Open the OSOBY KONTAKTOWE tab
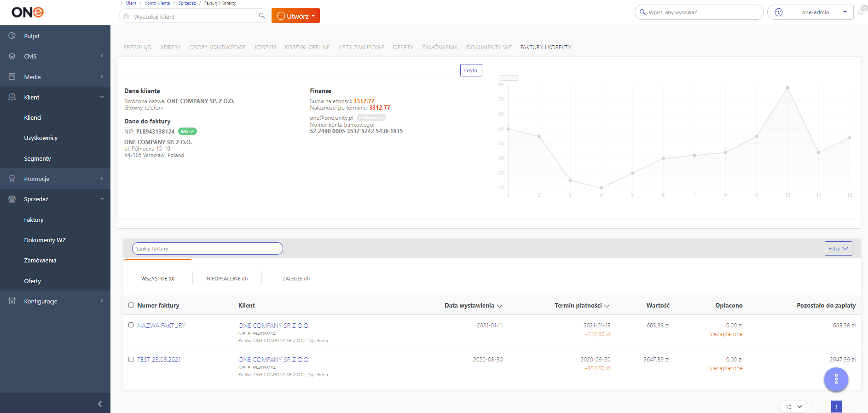Screen dimensions: 868x413 (x=217, y=47)
